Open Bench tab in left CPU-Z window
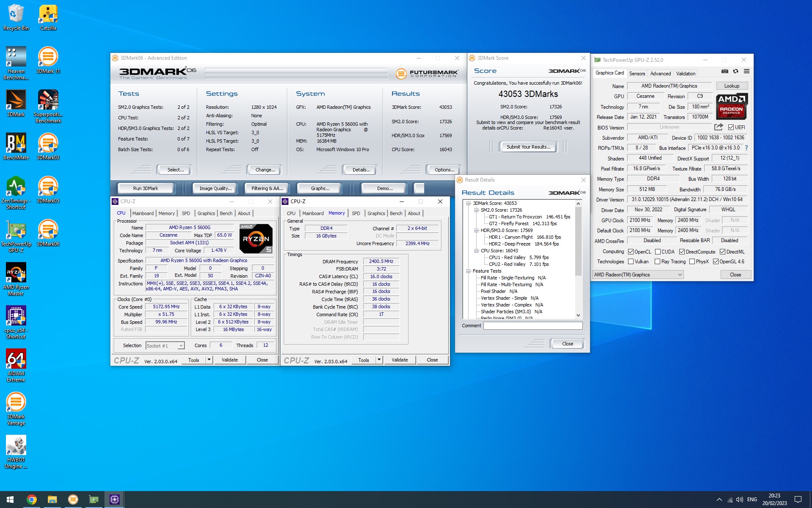The width and height of the screenshot is (812, 508). tap(226, 213)
